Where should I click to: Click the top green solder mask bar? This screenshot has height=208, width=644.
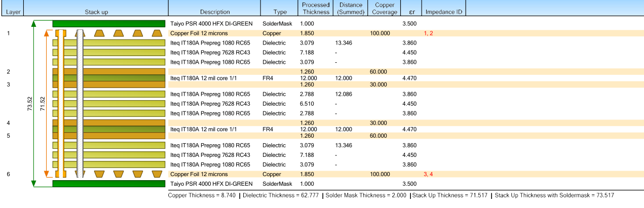pos(109,24)
